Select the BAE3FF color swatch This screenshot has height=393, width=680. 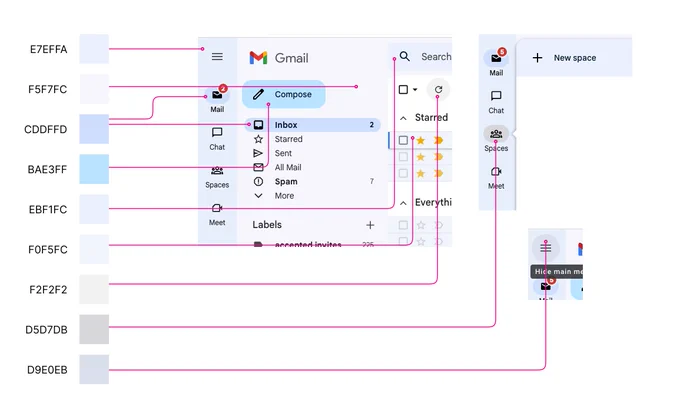94,169
